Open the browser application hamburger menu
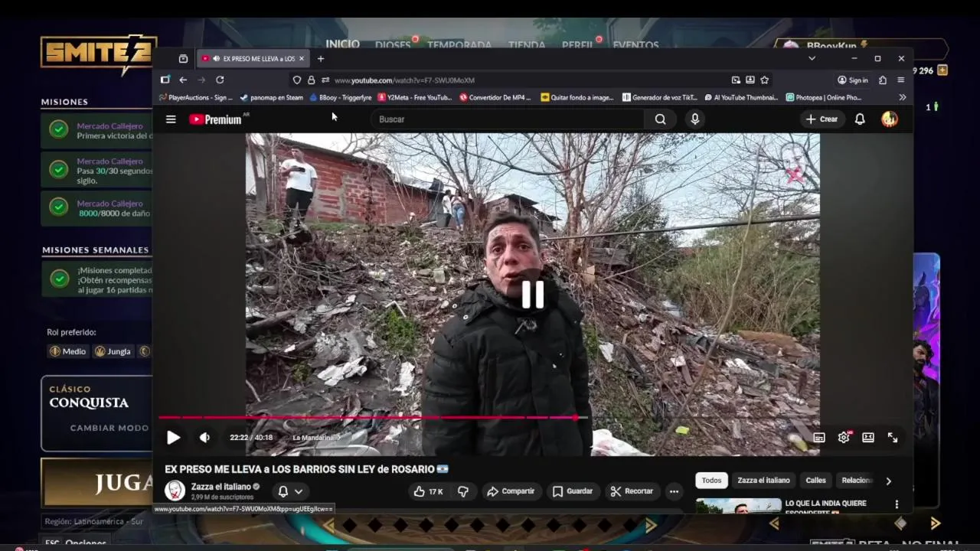980x551 pixels. click(901, 80)
